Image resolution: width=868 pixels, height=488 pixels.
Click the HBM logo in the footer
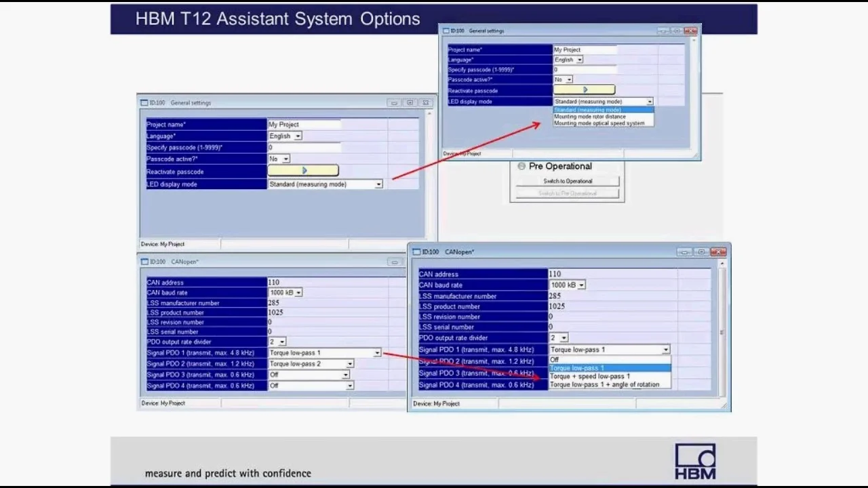coord(695,462)
